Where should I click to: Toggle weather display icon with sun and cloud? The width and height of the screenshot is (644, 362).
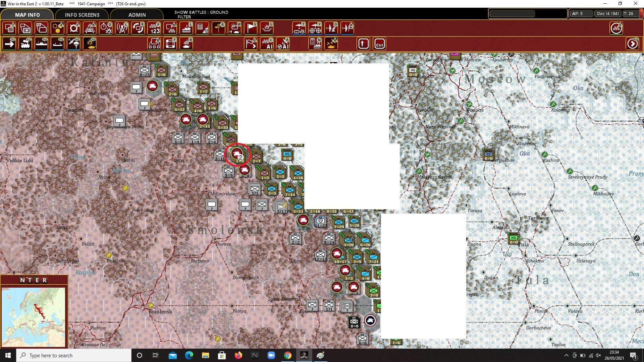[x=234, y=28]
